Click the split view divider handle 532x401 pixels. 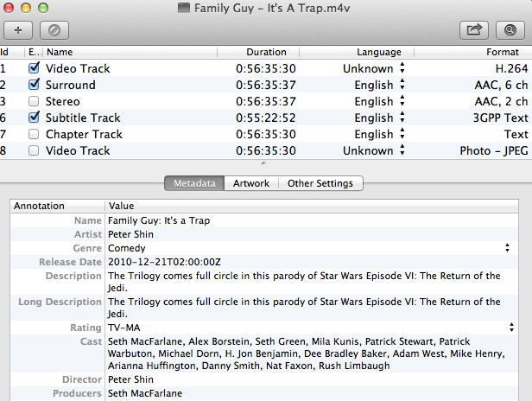coord(263,163)
